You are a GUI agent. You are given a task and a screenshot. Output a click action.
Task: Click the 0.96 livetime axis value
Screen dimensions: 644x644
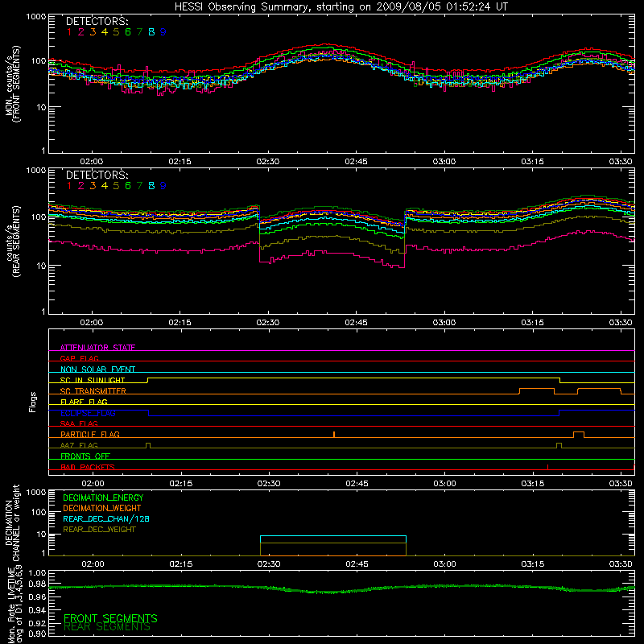point(37,597)
